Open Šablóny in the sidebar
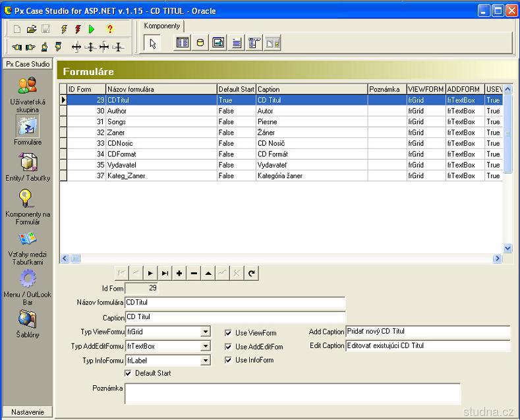520x420 pixels. pos(27,324)
